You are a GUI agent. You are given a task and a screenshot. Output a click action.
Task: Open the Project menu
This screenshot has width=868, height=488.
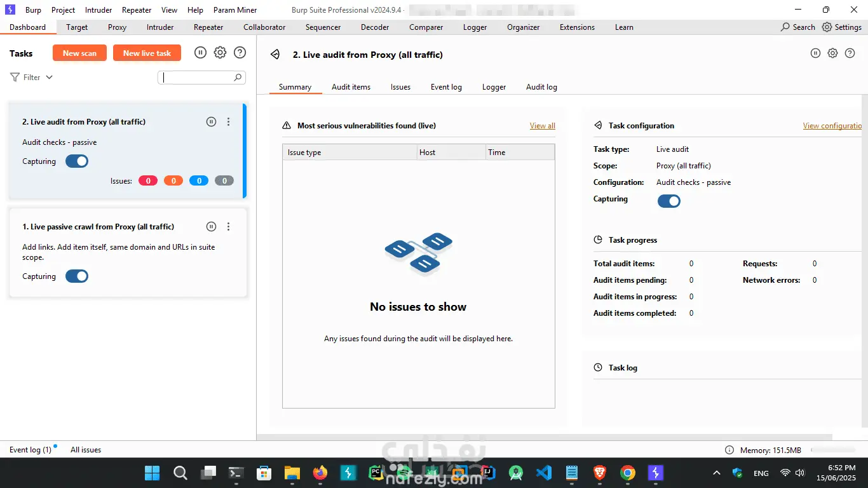tap(64, 10)
